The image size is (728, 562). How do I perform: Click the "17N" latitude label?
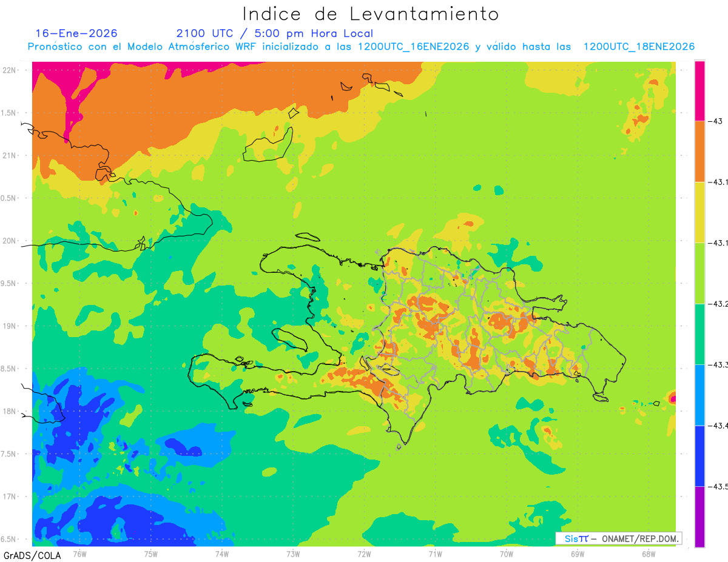click(x=9, y=497)
